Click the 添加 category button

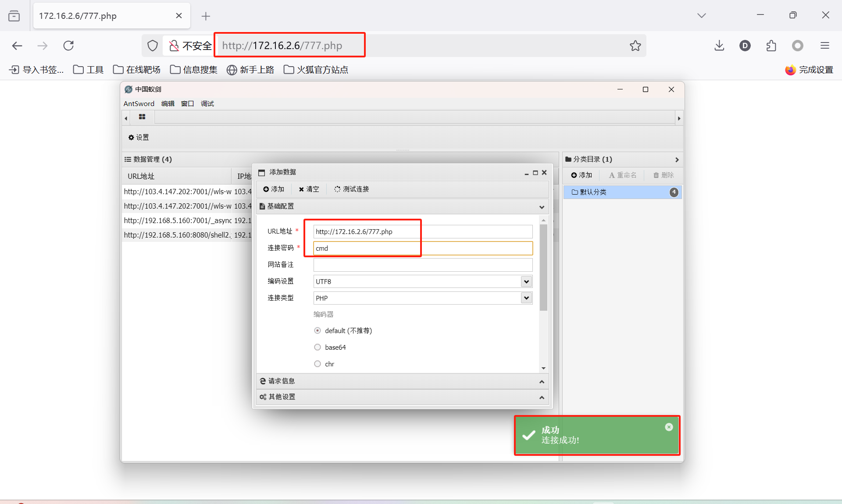[x=582, y=175]
